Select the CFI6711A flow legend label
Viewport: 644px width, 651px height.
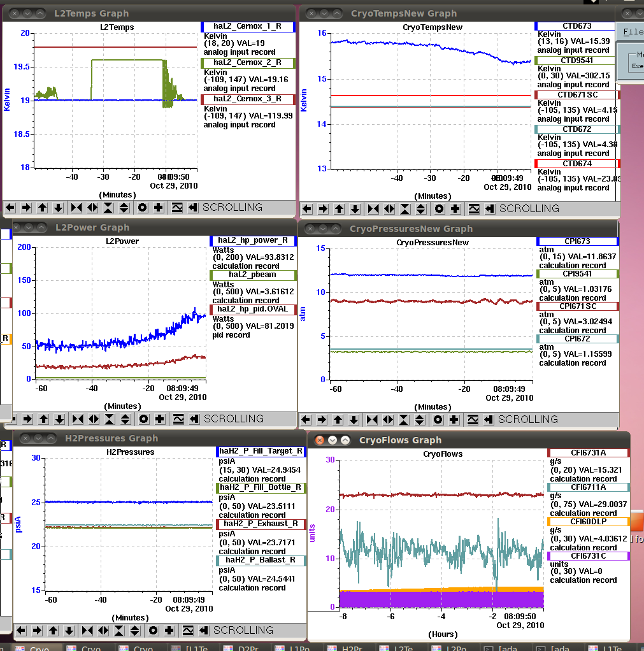click(589, 487)
